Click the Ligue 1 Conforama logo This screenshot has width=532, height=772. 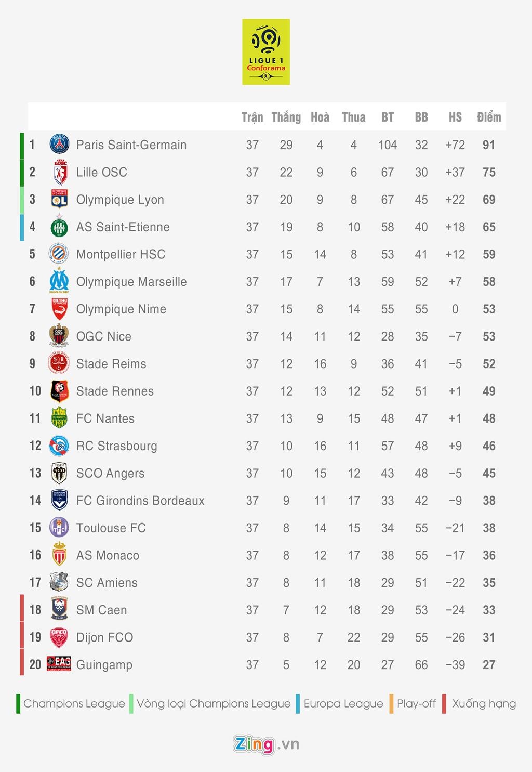265,52
